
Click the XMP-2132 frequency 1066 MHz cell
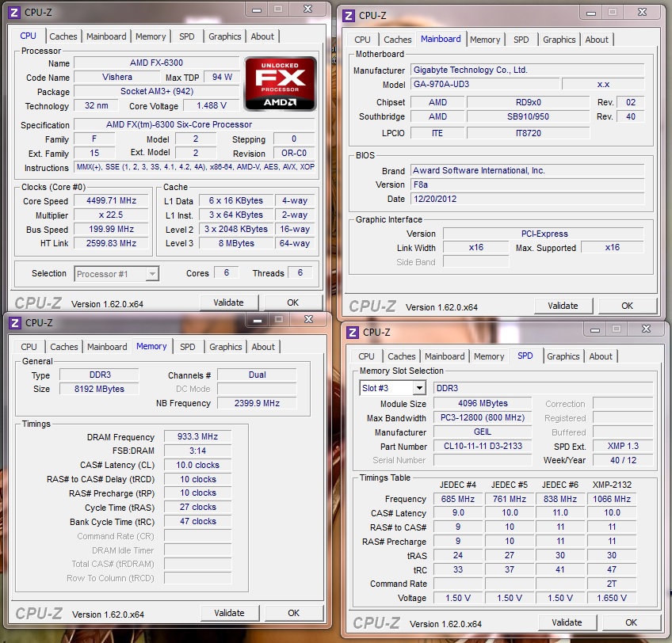(x=612, y=499)
